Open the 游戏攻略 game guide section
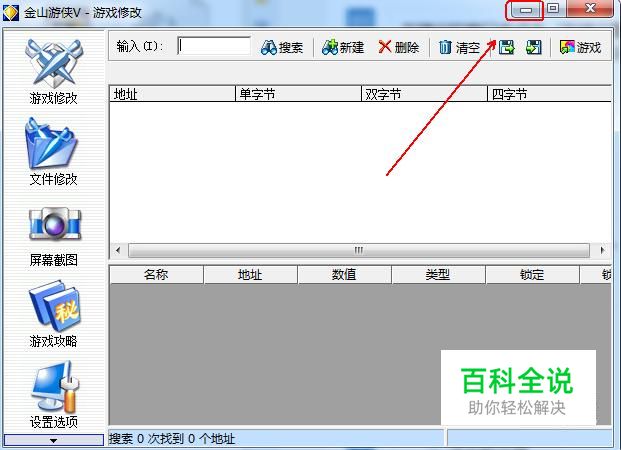The width and height of the screenshot is (621, 450). (53, 314)
